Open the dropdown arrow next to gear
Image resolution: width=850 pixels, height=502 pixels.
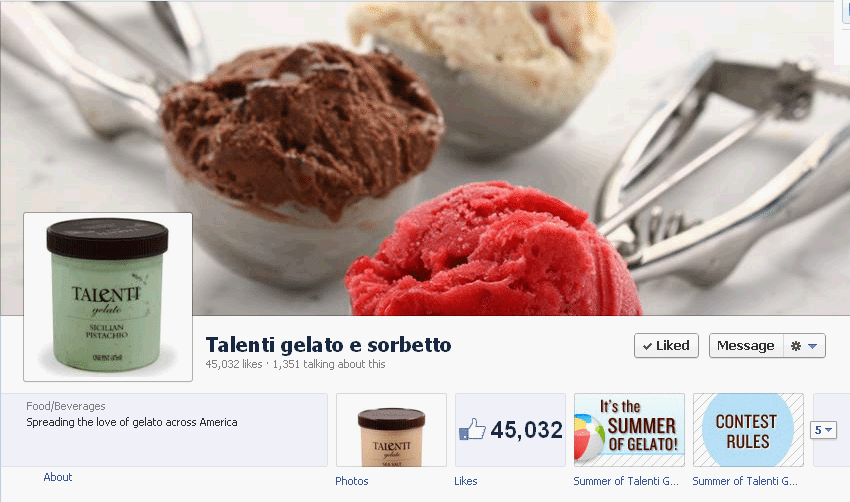click(812, 346)
